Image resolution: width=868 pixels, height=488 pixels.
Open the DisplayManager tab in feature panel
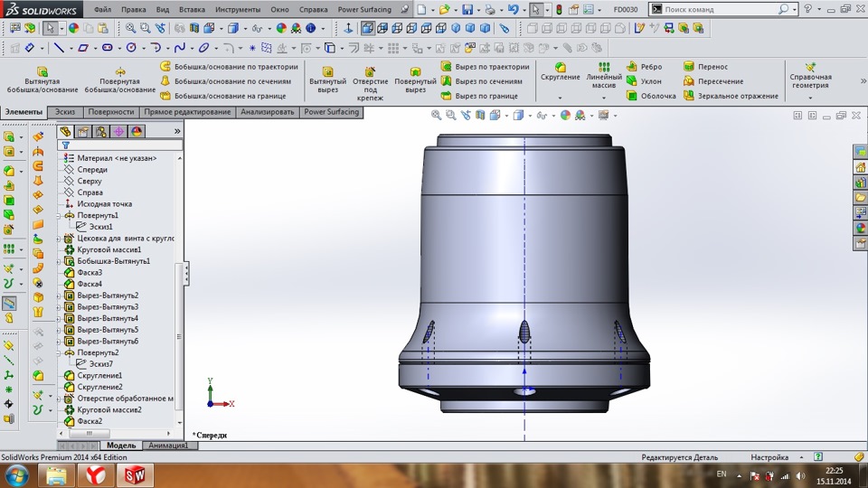(x=137, y=131)
